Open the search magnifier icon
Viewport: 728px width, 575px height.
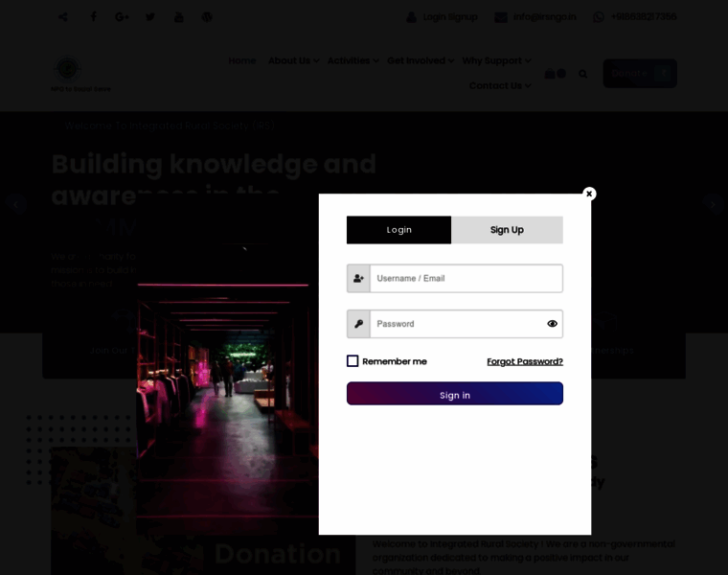(582, 74)
